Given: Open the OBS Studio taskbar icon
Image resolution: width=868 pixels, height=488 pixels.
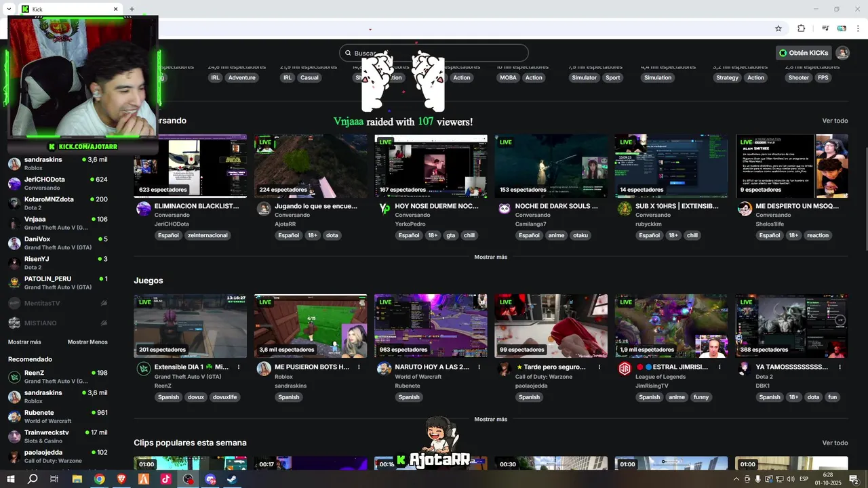Looking at the screenshot, I should pyautogui.click(x=188, y=479).
